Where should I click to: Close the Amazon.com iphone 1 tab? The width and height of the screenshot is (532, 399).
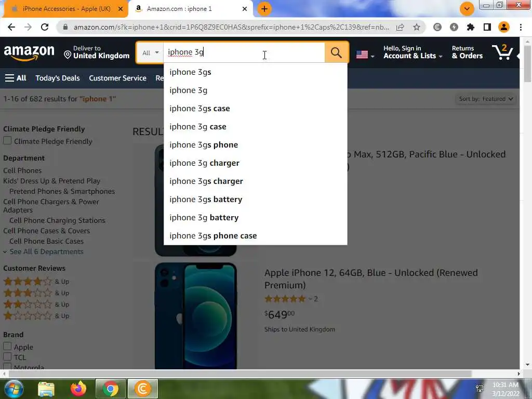tap(245, 9)
